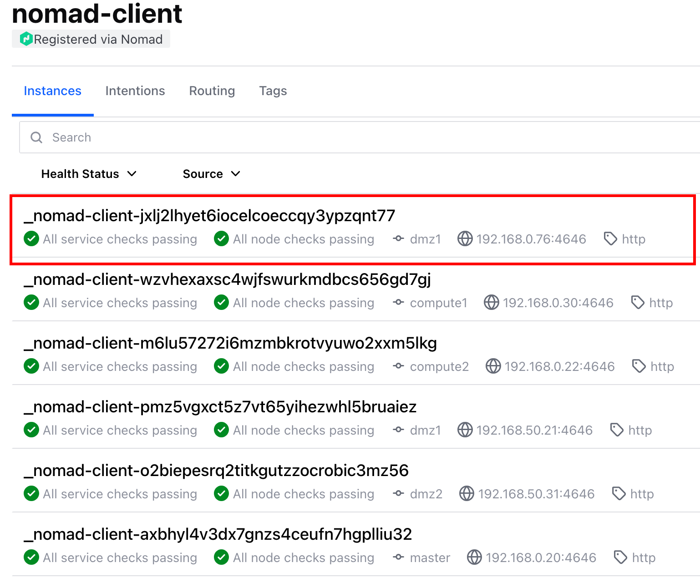Screen dimensions: 700x588
Task: Click the tag icon in the master row
Action: [620, 558]
